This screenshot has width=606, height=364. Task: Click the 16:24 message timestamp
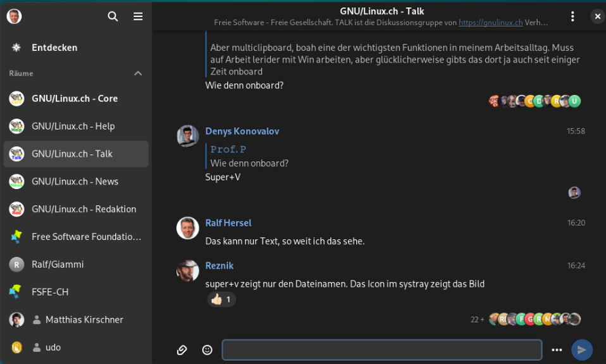(x=576, y=265)
